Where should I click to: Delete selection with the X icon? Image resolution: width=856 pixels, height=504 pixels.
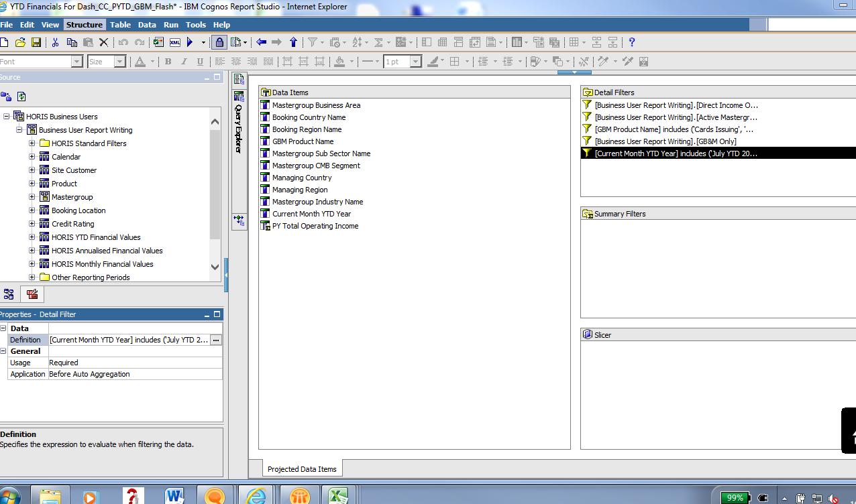(x=104, y=42)
